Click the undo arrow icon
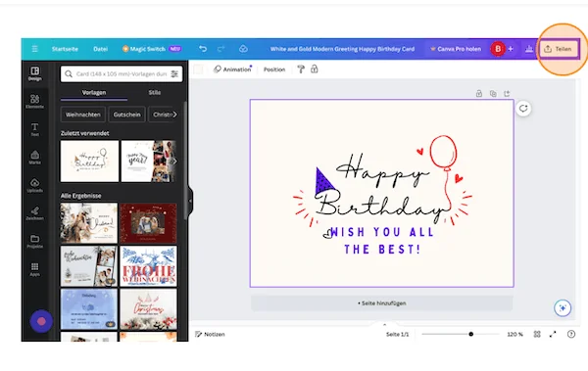This screenshot has height=371, width=588. tap(203, 49)
